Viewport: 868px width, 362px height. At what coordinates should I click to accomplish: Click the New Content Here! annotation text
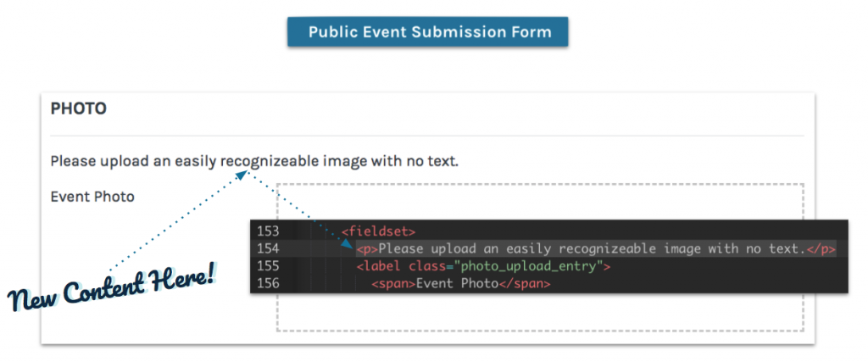click(111, 288)
